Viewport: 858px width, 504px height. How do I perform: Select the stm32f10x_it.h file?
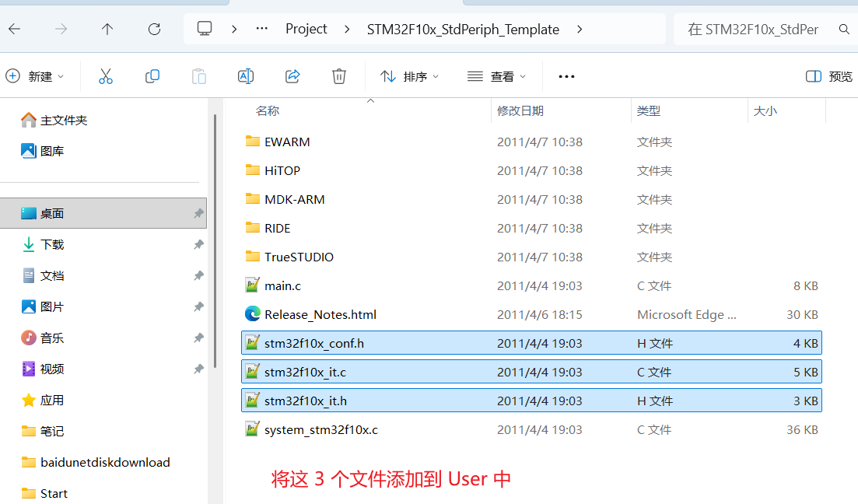point(531,401)
